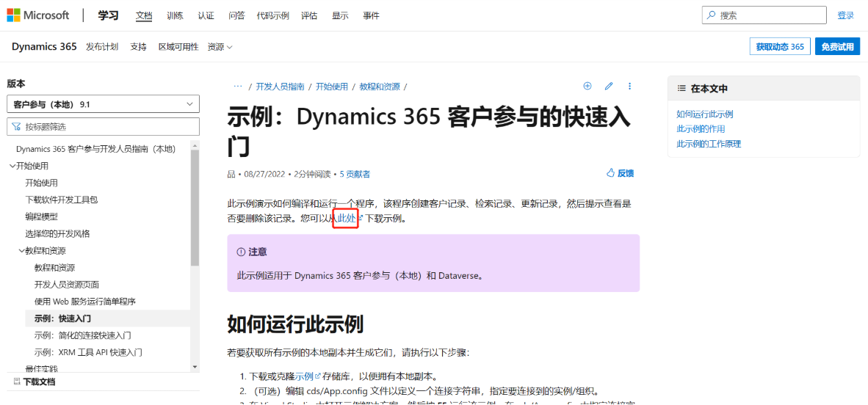Viewport: 868px width, 405px height.
Task: Open the 文档 tab
Action: point(144,15)
